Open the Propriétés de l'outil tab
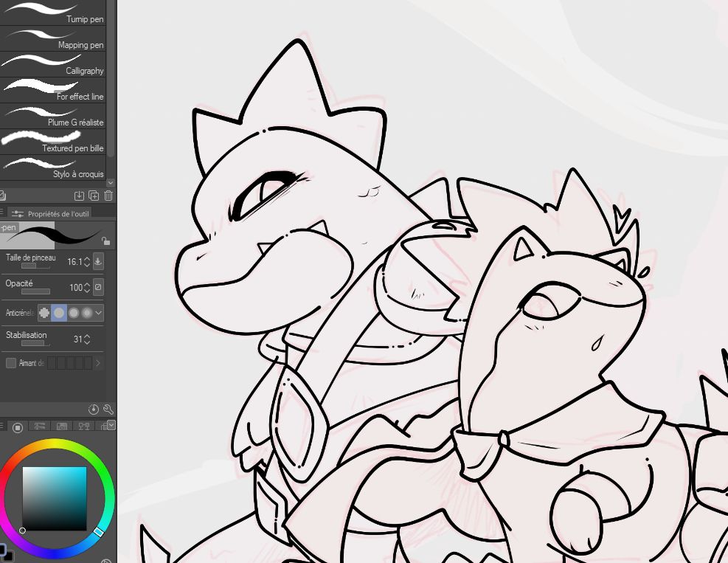 [50, 214]
